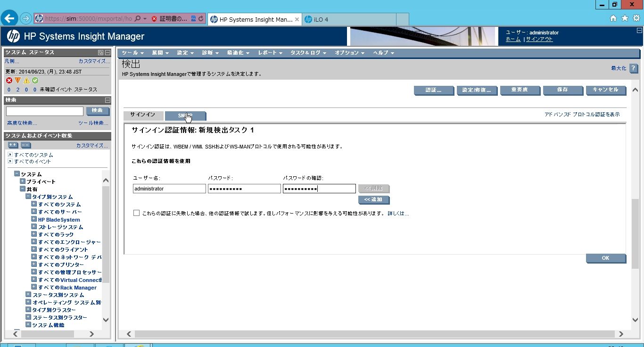Click the 保存 button
Viewport: 644px width, 347px height.
coord(562,90)
